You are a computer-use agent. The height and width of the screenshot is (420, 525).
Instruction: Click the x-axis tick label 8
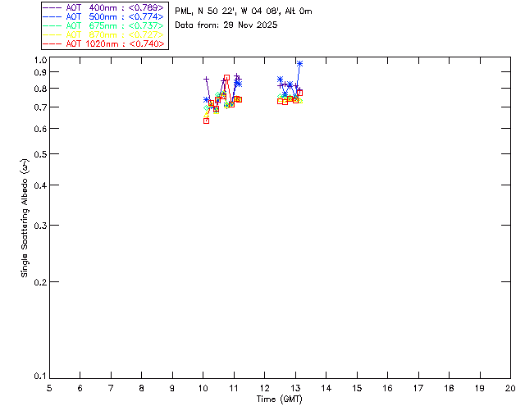(142, 388)
